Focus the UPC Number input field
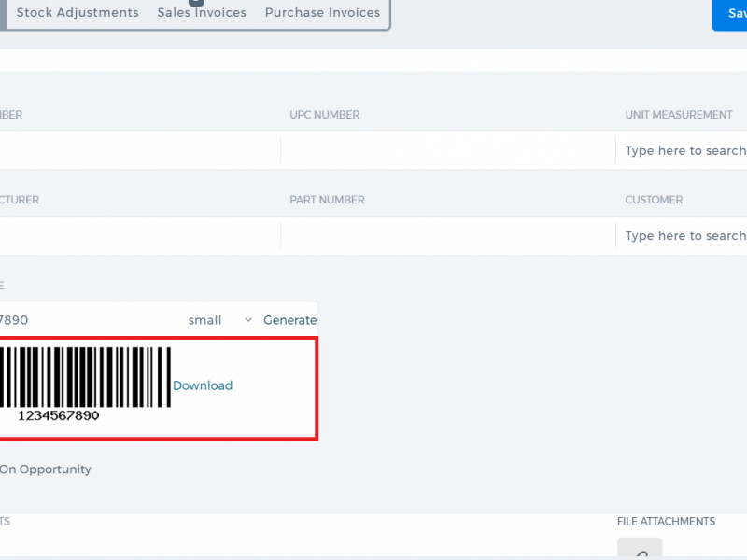This screenshot has height=560, width=747. click(448, 150)
